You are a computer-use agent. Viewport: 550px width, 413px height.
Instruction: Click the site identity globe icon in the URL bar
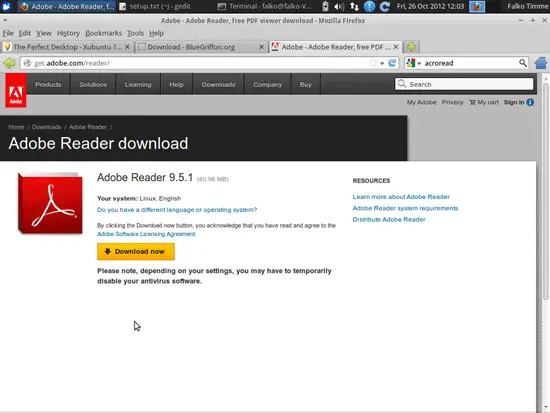click(27, 63)
